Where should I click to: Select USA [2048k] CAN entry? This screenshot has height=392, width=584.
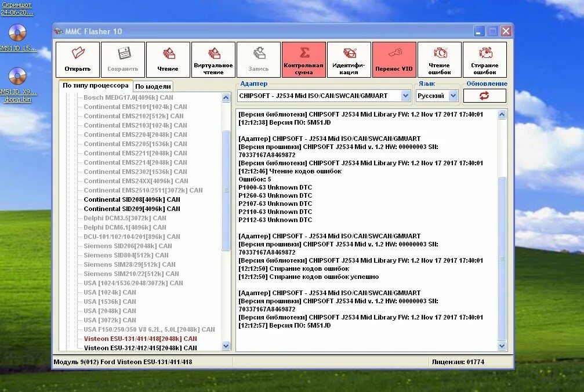click(110, 311)
